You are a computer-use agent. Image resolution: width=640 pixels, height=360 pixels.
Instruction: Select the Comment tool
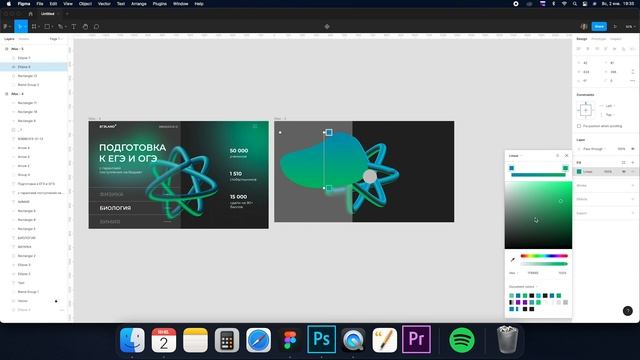pyautogui.click(x=96, y=27)
